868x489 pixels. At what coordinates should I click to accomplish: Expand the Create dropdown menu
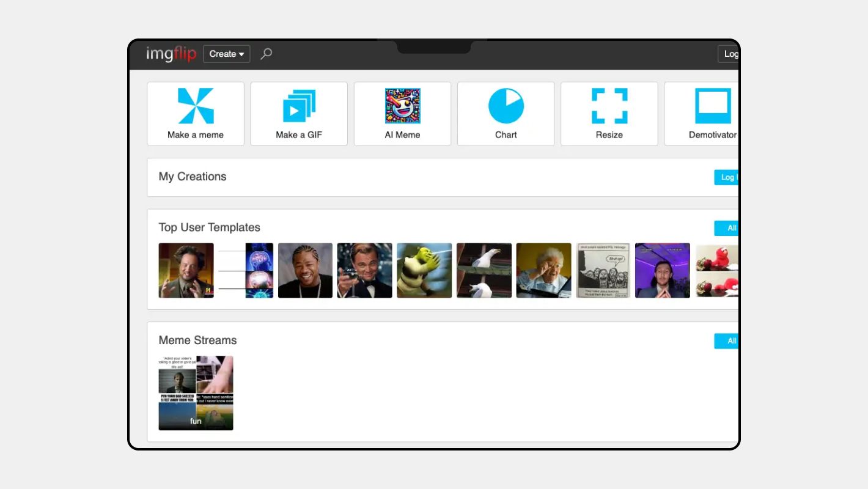(x=226, y=54)
